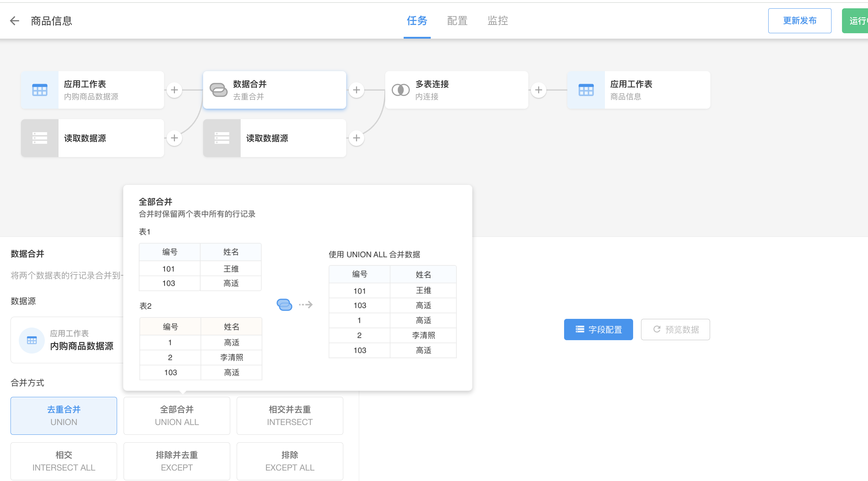Viewport: 868px width, 481px height.
Task: Select the 去重合并 UNION merge option
Action: click(x=64, y=416)
